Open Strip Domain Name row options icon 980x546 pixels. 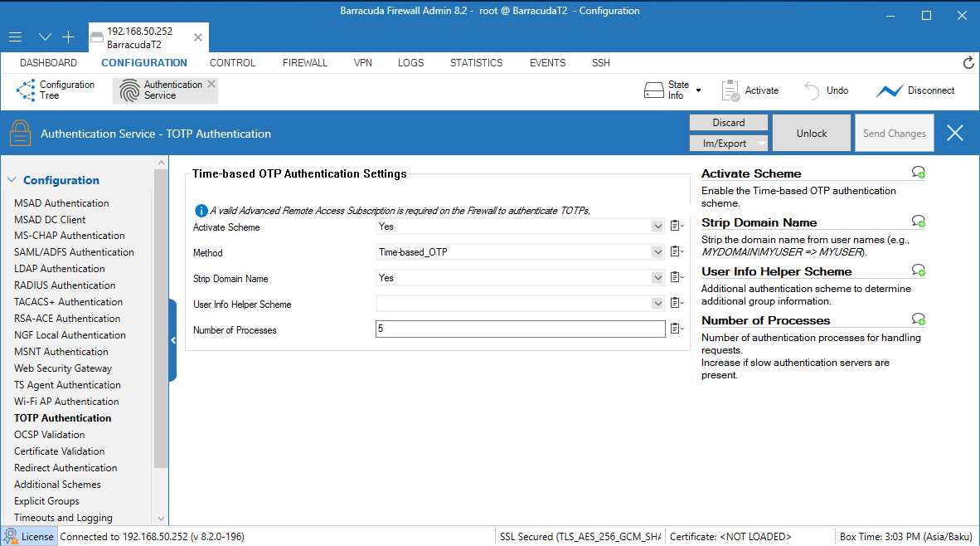(677, 277)
